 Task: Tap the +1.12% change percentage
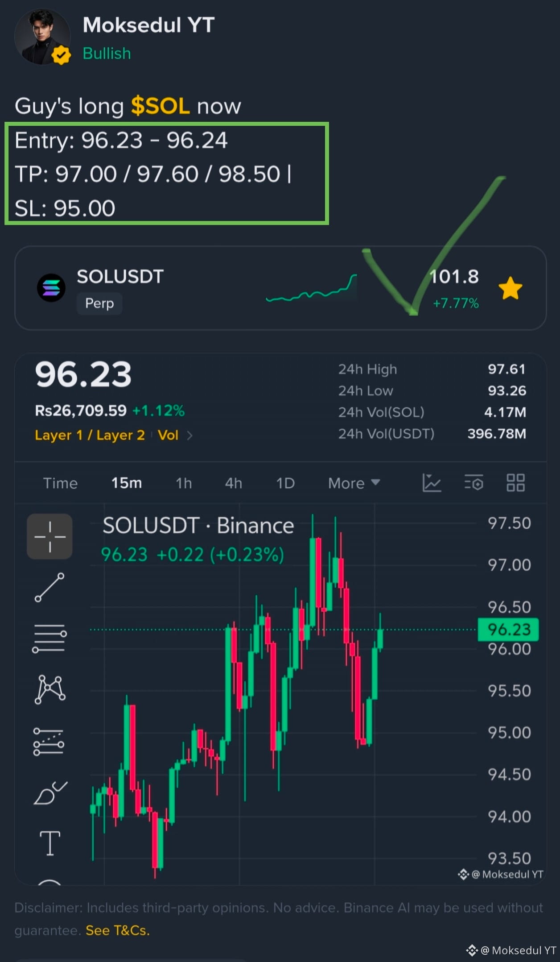click(x=158, y=411)
